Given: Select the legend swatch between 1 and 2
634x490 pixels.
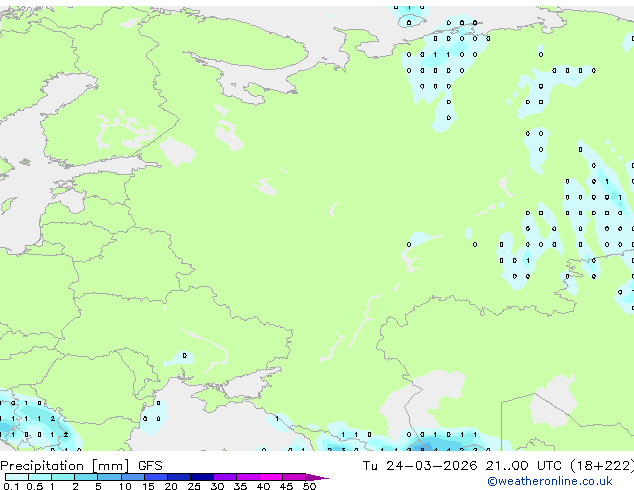Looking at the screenshot, I should [x=63, y=477].
